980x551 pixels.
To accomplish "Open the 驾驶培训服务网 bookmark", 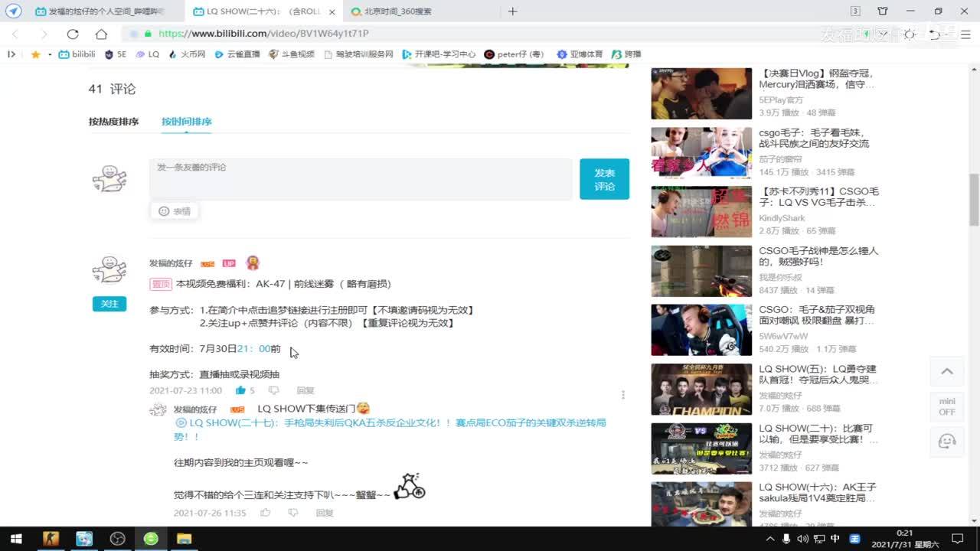I will [x=358, y=54].
